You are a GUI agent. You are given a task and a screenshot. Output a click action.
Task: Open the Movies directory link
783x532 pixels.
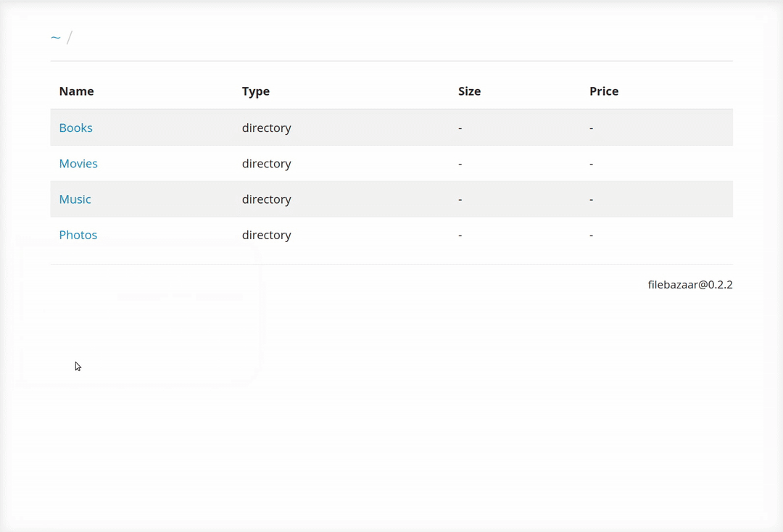pos(78,163)
